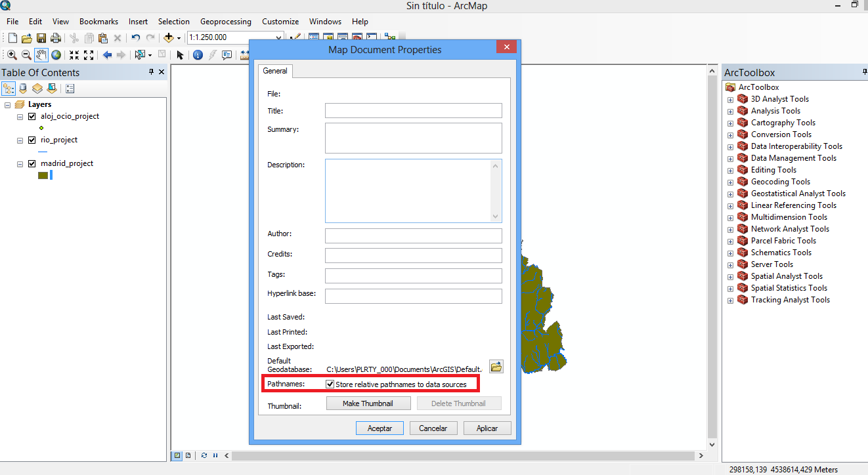Viewport: 868px width, 475px height.
Task: Open the map scale dropdown
Action: point(279,38)
